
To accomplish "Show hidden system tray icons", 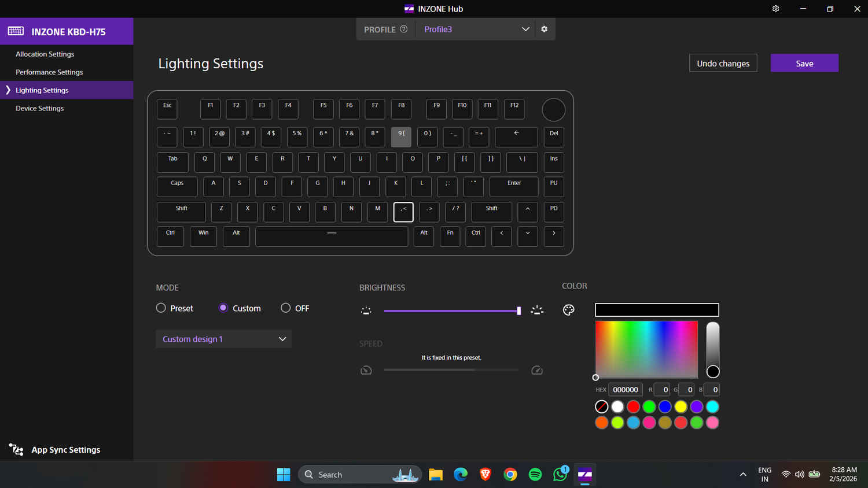I will coord(743,475).
